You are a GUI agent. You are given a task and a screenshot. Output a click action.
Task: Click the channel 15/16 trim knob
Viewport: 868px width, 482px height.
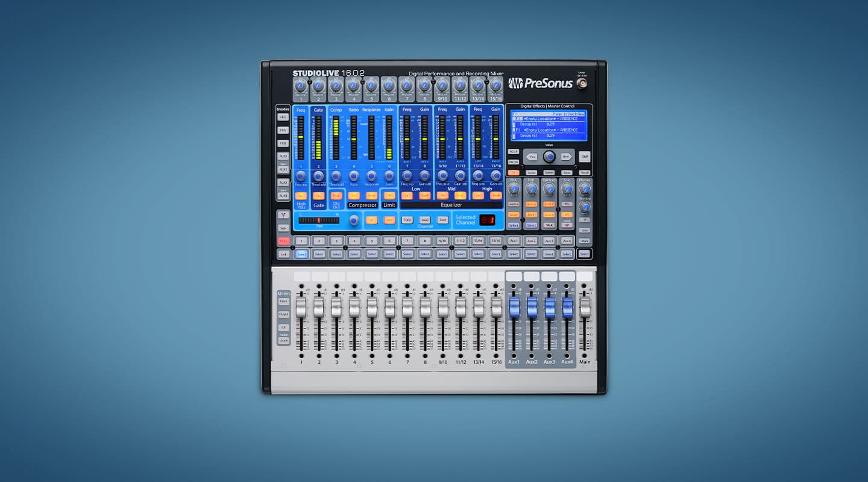(495, 86)
